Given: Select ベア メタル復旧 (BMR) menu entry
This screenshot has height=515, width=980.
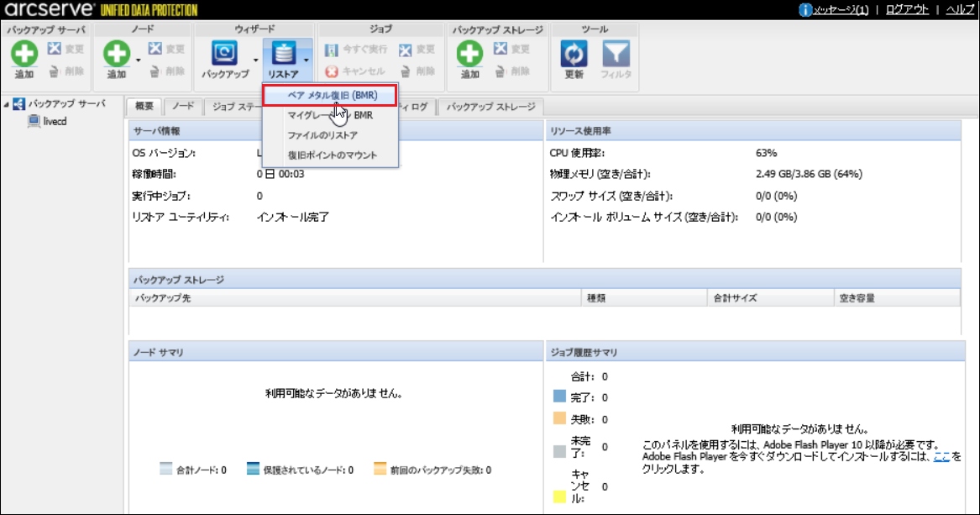Looking at the screenshot, I should (330, 95).
